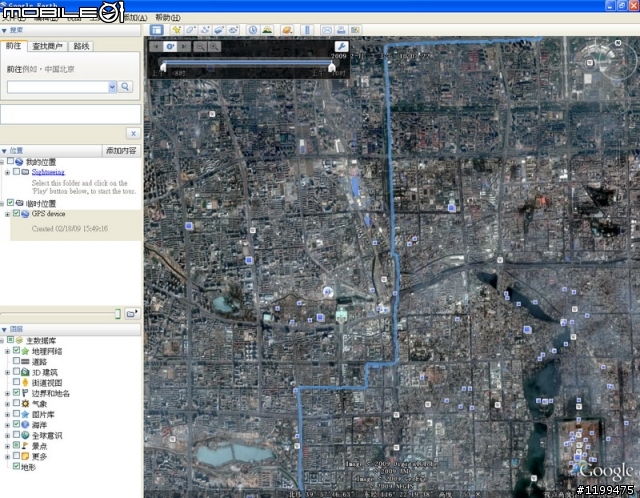640x498 pixels.
Task: Click the search magnifier button
Action: [125, 87]
